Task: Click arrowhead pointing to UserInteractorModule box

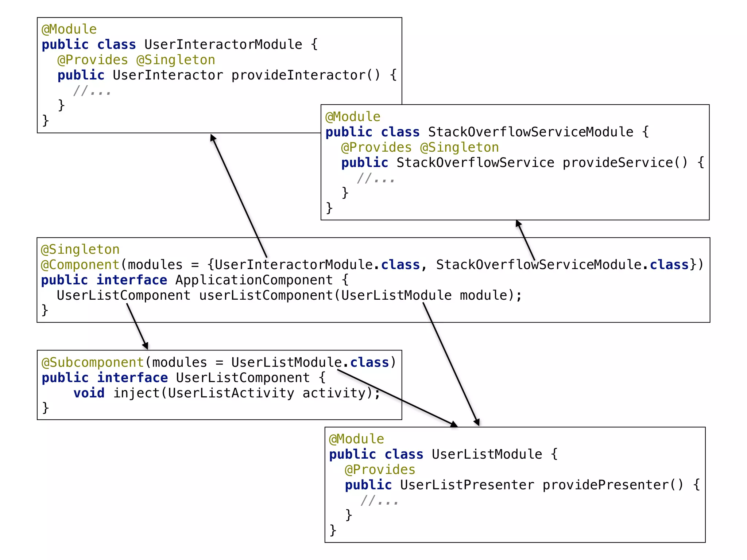Action: (x=213, y=137)
